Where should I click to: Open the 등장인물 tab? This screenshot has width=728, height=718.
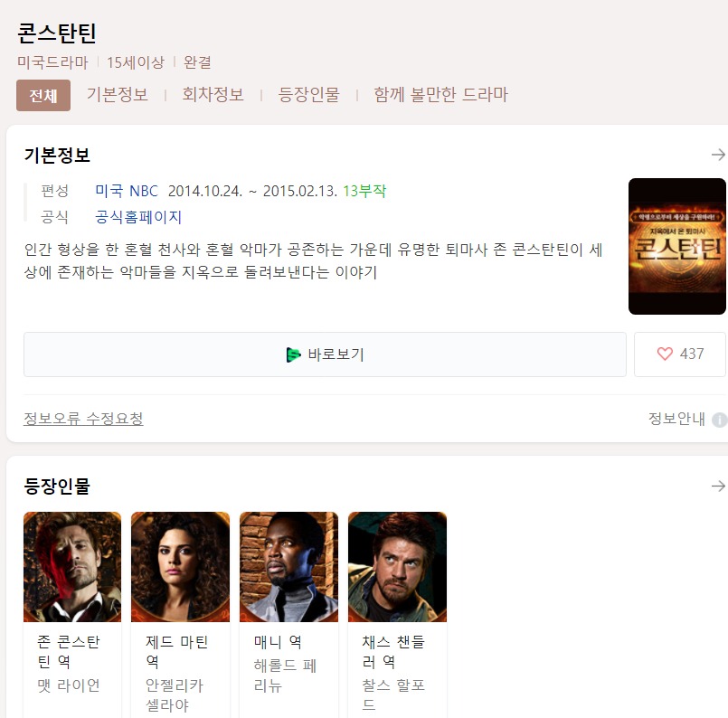click(308, 95)
